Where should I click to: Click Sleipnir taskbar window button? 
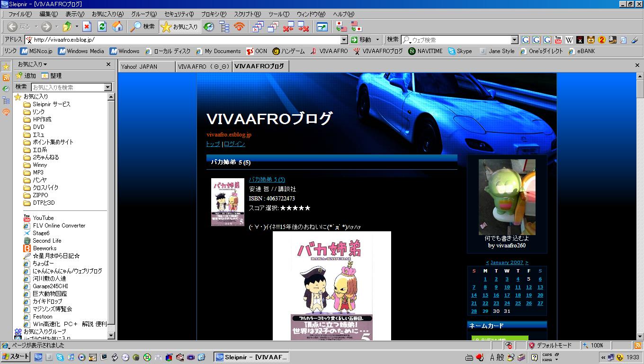[251, 357]
